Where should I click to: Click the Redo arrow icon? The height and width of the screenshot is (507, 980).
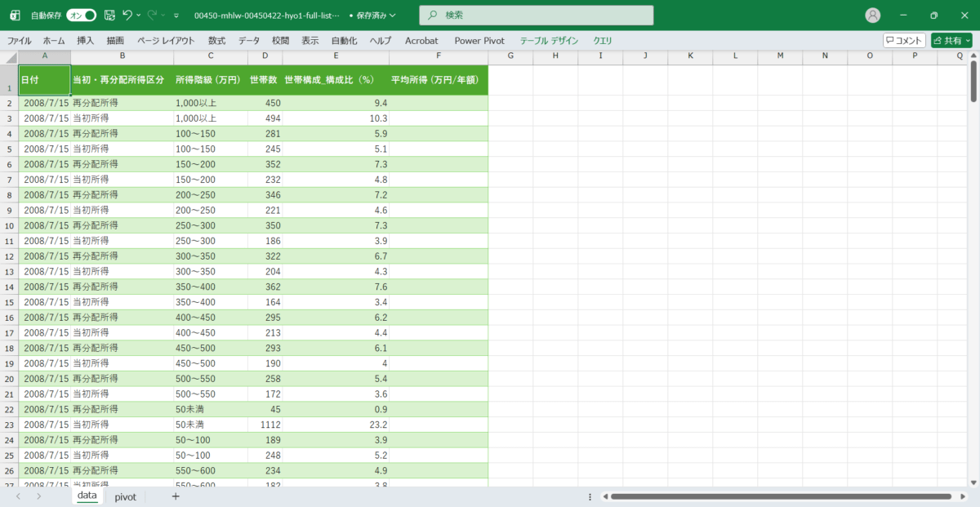[x=152, y=15]
